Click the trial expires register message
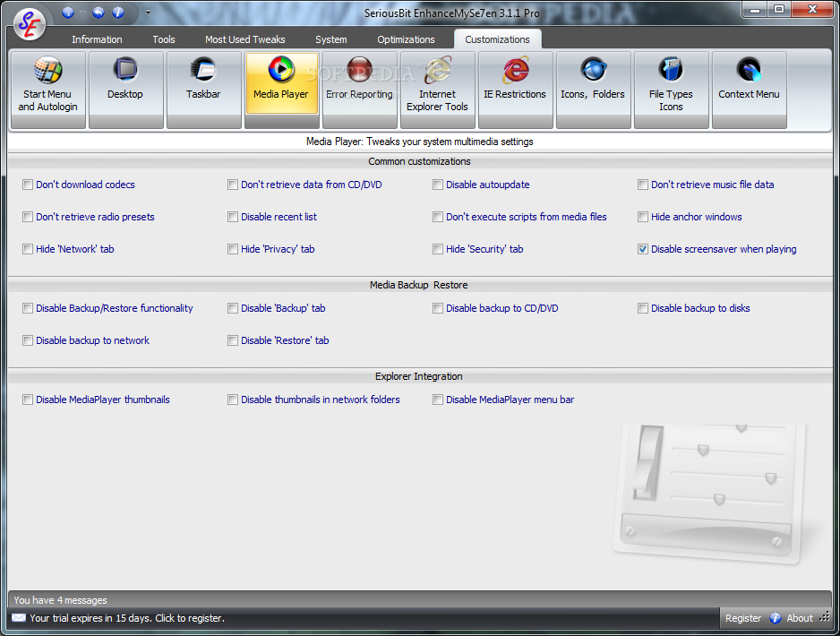 click(127, 618)
